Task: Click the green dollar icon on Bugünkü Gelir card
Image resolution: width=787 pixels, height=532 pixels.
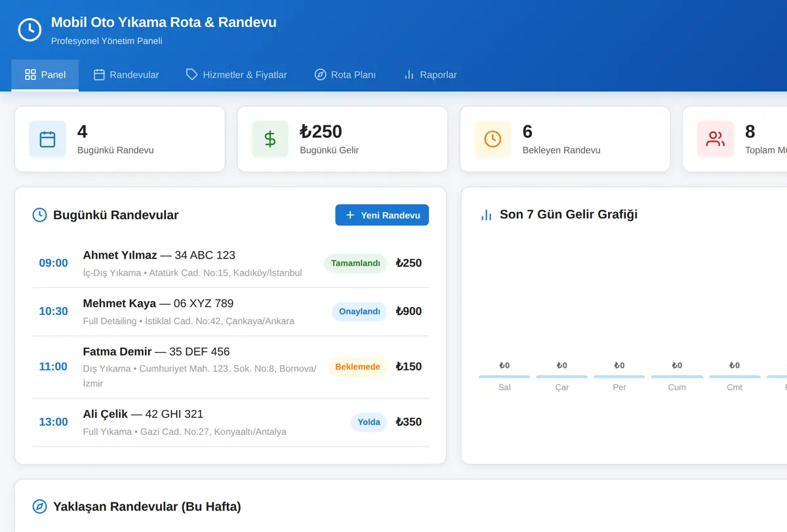Action: (x=270, y=139)
